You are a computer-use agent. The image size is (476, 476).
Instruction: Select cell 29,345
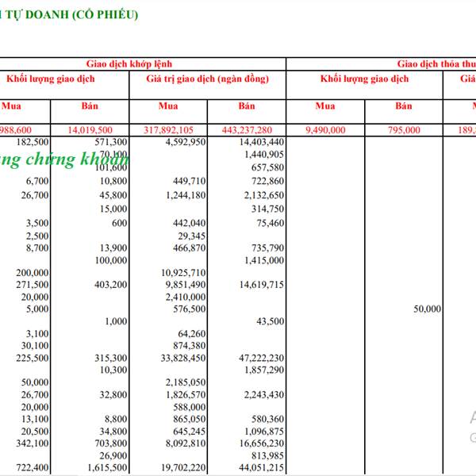click(192, 236)
